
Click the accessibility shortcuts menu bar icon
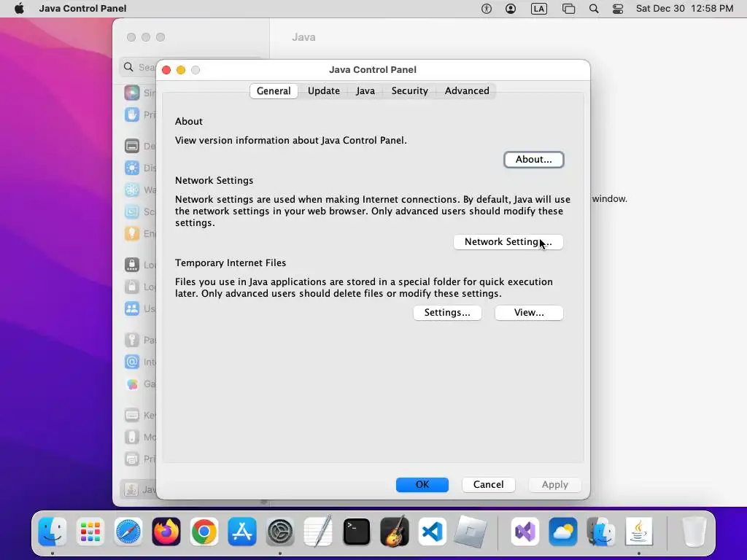(x=486, y=9)
